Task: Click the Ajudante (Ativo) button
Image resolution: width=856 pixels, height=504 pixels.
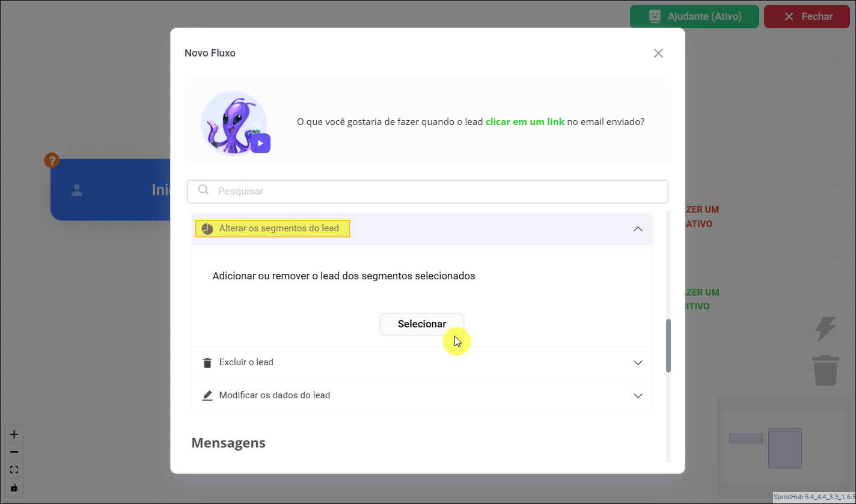Action: click(694, 16)
